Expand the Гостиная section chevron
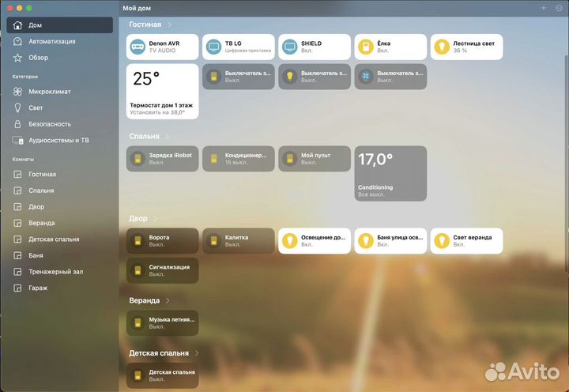 coord(168,25)
